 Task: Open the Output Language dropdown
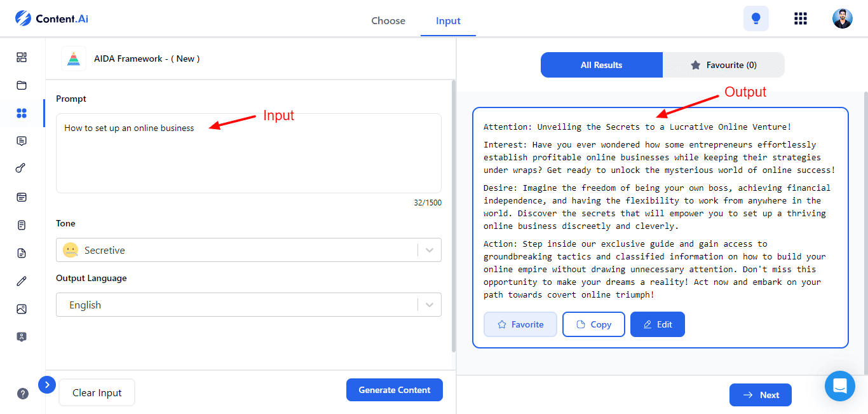(x=248, y=305)
